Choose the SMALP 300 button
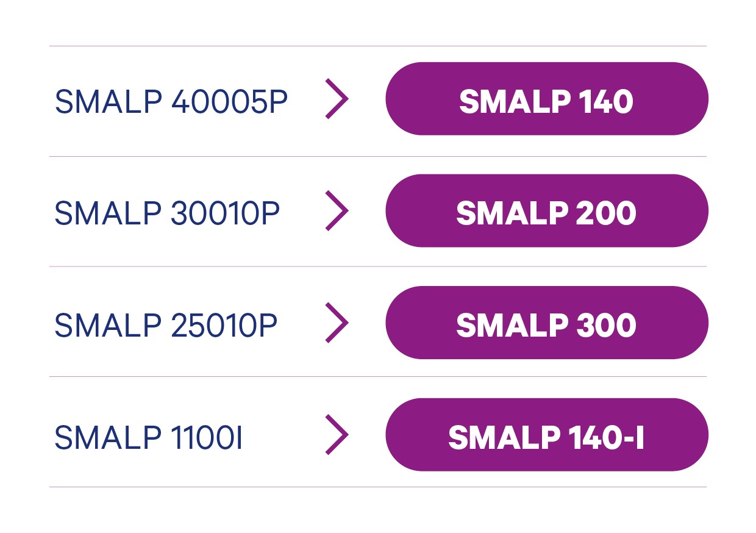The height and width of the screenshot is (533, 756). [x=547, y=323]
